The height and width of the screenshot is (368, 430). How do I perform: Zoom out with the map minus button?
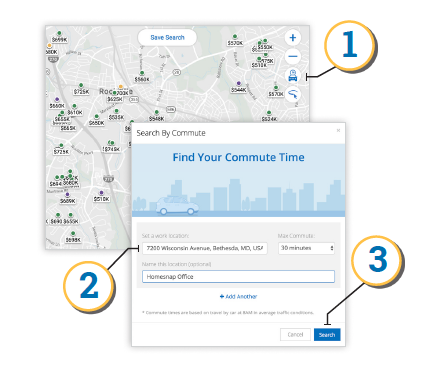(293, 56)
